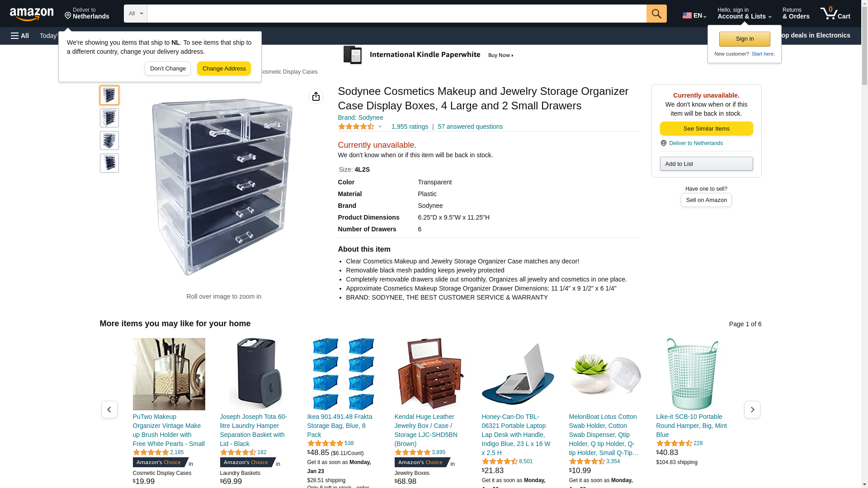Open Account & Lists menu
Screen dimensions: 868x488
click(744, 14)
